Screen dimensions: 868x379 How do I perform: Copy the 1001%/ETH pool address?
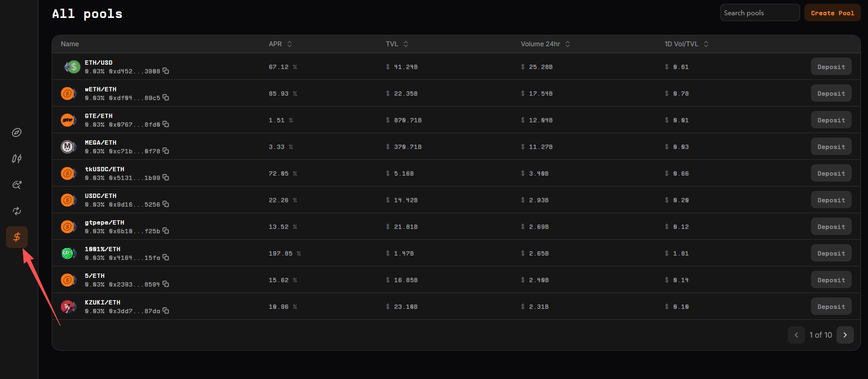click(x=166, y=258)
